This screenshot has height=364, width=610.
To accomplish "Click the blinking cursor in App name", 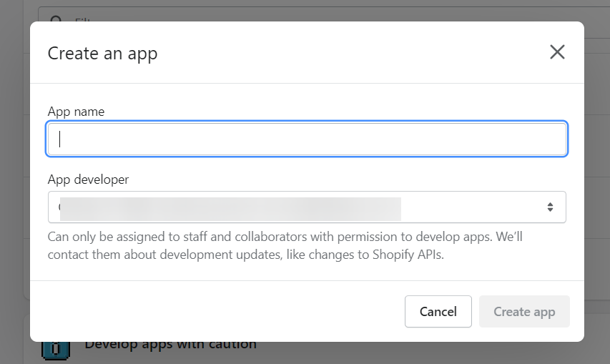I will [59, 139].
